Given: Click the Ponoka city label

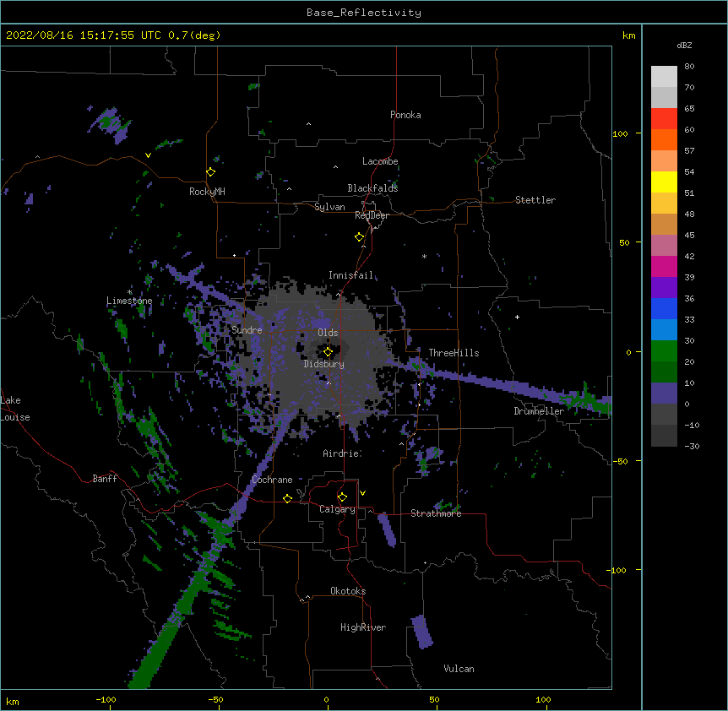Looking at the screenshot, I should click(x=405, y=115).
